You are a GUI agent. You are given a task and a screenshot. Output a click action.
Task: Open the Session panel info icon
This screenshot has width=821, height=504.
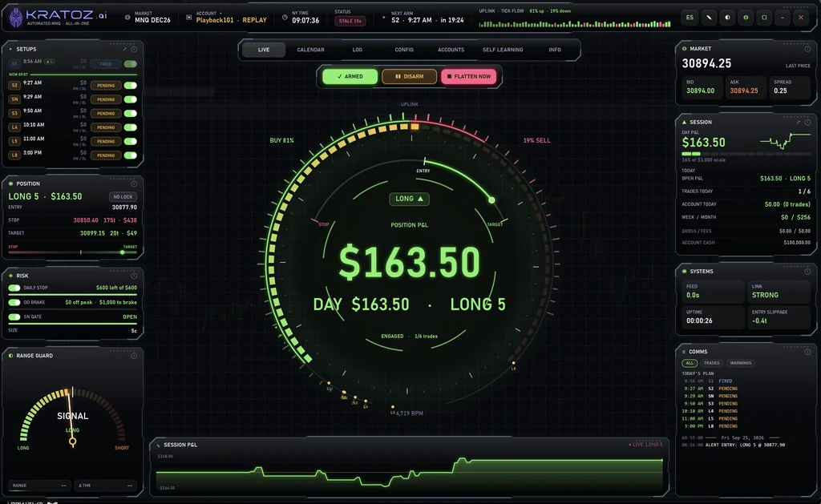pyautogui.click(x=807, y=123)
